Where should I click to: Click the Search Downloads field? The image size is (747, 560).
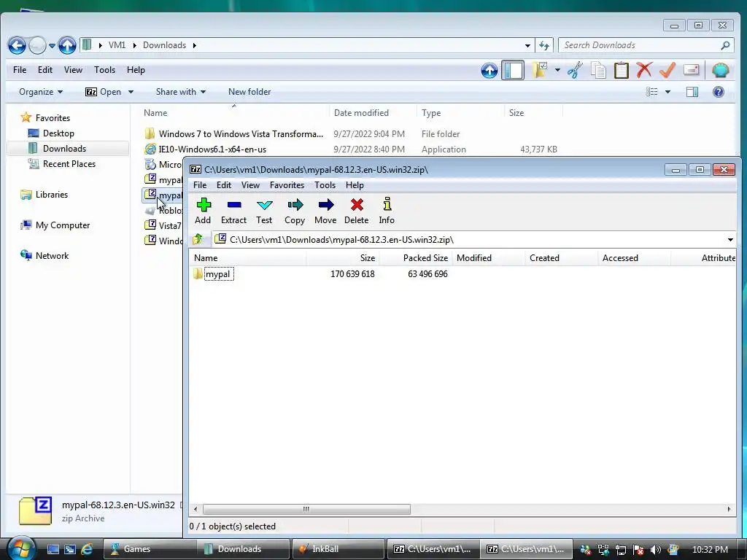[641, 45]
